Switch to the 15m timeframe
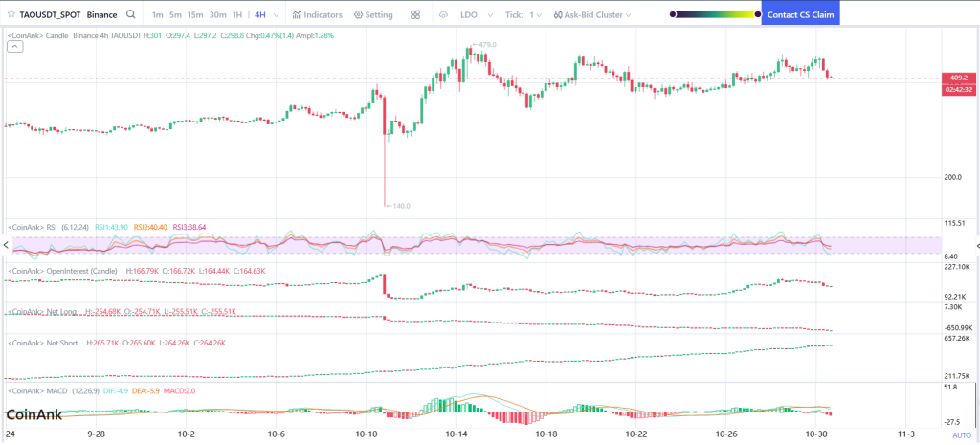 coord(194,15)
